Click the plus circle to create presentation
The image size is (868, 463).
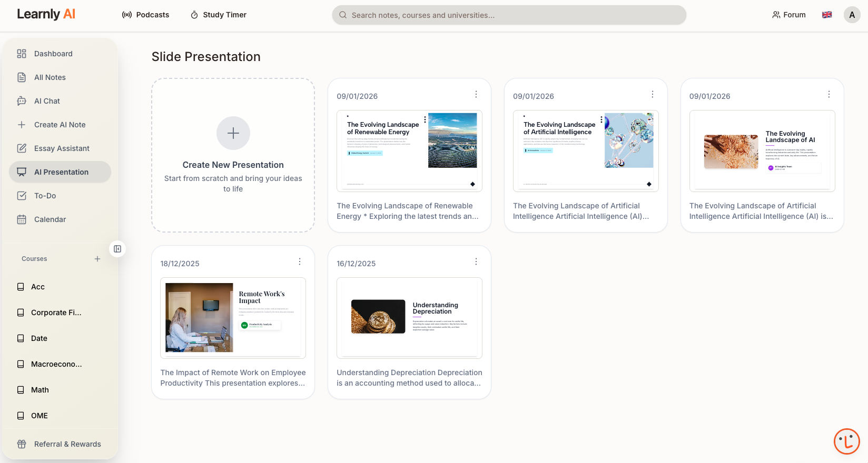click(x=233, y=133)
